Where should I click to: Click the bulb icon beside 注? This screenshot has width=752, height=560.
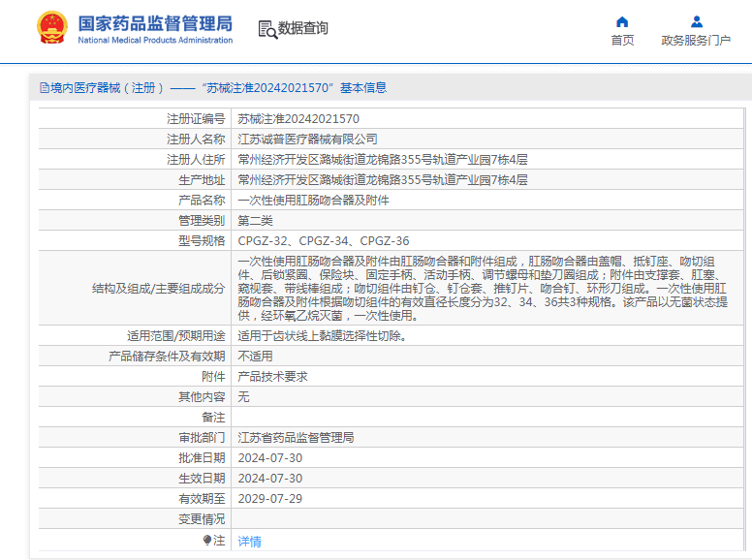point(207,541)
